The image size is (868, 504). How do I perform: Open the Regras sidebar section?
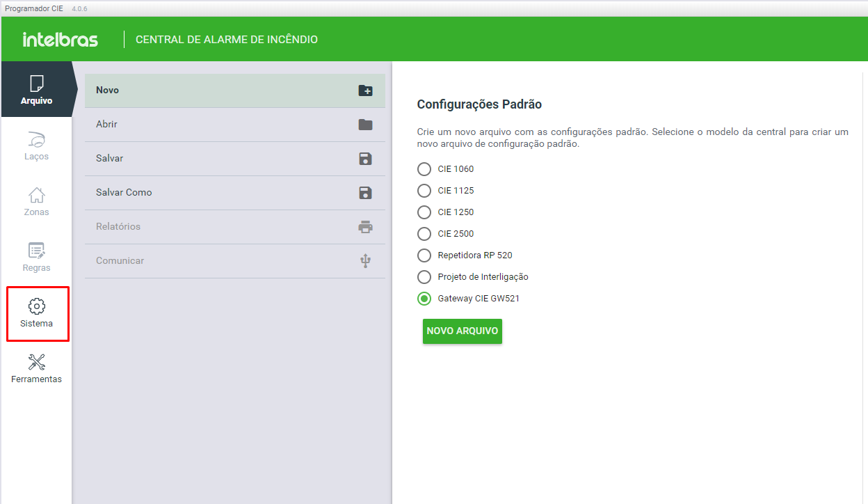point(36,256)
